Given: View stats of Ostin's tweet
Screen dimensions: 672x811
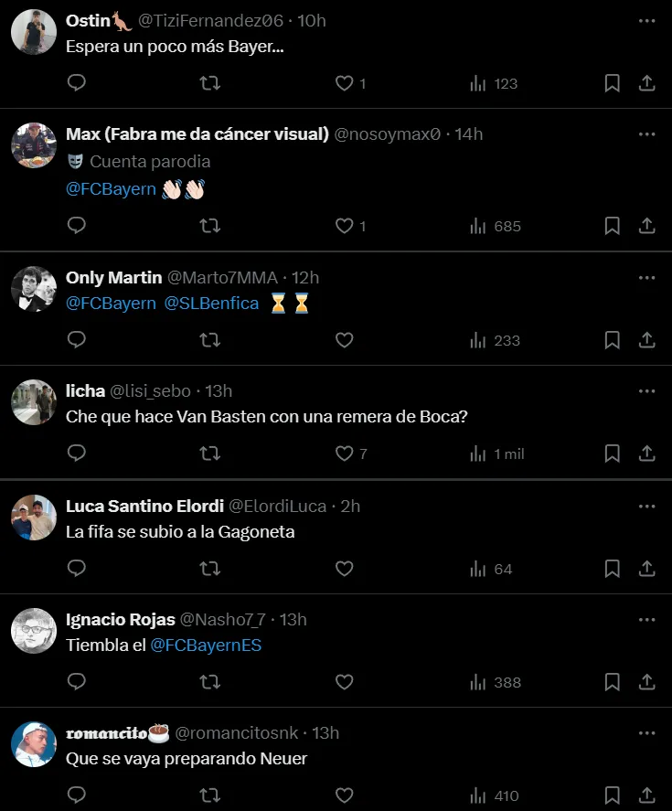Looking at the screenshot, I should click(x=494, y=83).
